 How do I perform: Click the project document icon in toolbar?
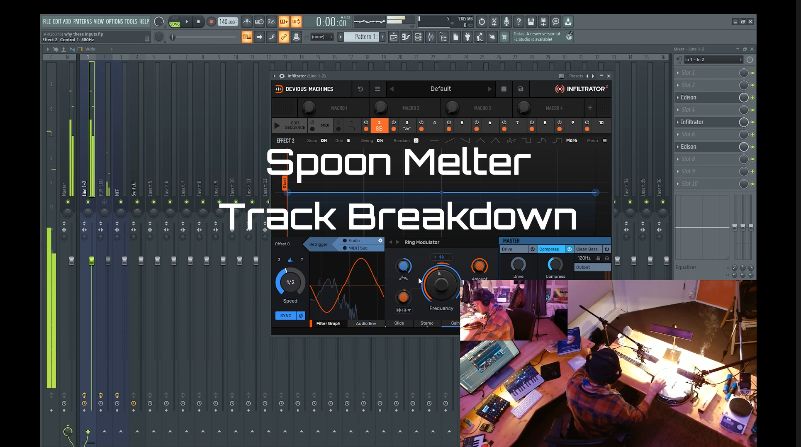455,37
